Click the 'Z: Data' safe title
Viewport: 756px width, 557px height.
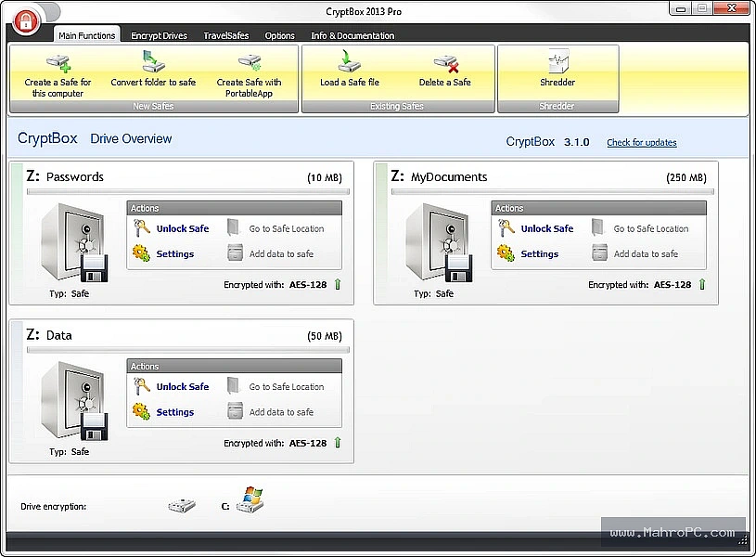tap(49, 334)
